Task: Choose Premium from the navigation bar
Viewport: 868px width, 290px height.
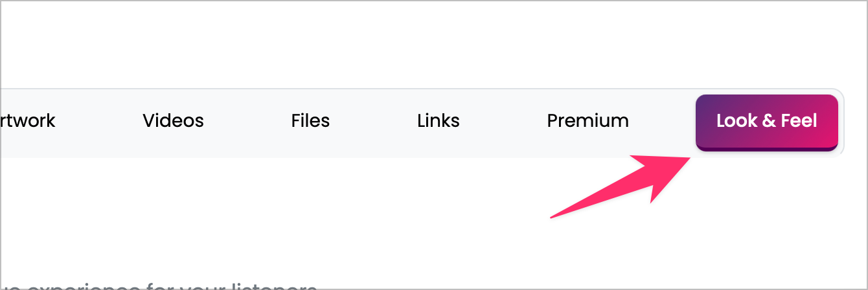Action: coord(588,121)
